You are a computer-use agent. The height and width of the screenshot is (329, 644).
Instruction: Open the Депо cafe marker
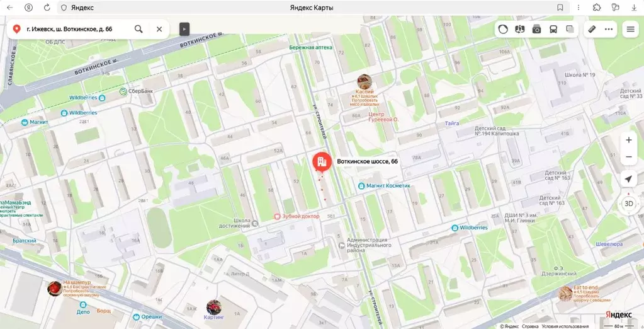tap(83, 305)
